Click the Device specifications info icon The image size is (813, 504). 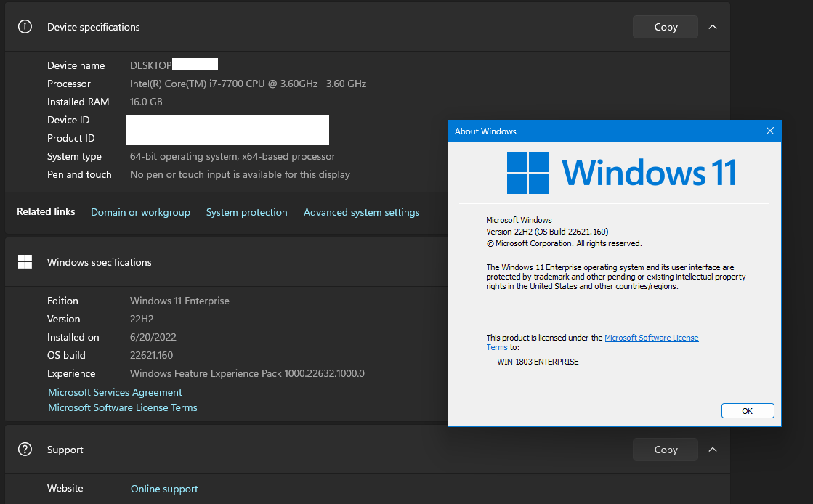25,26
